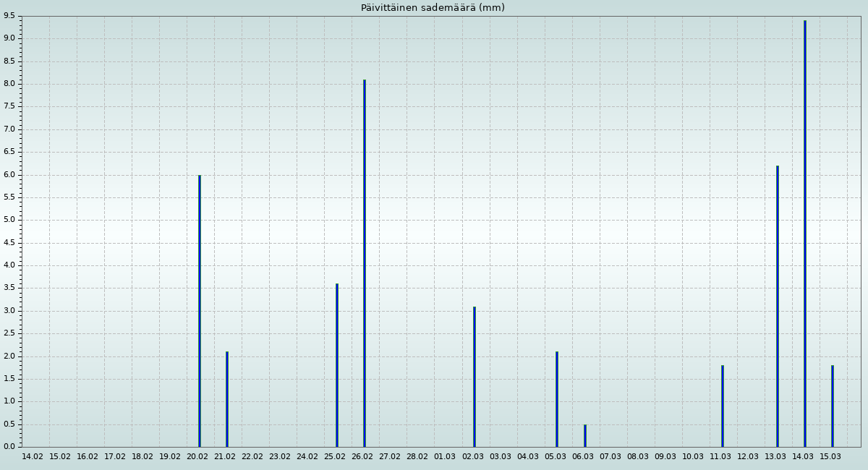
Task: Click the 5.0 y-axis tick label
Action: point(9,220)
